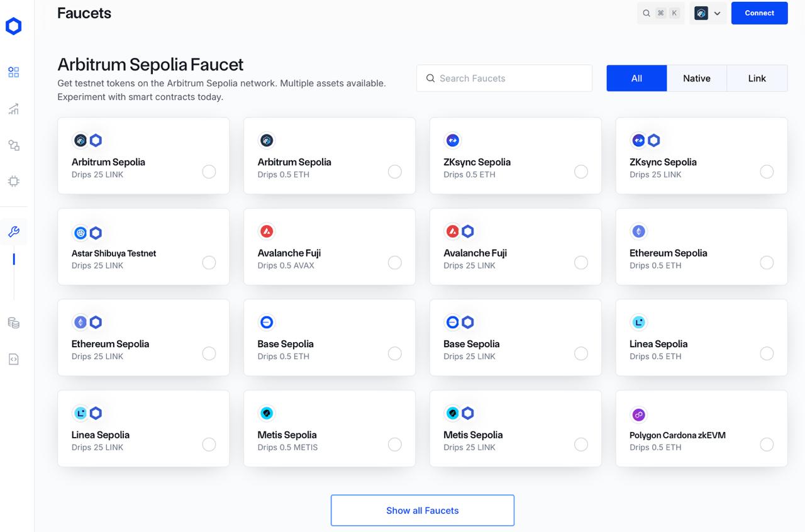Open the chart analytics sidebar icon
This screenshot has width=805, height=532.
(13, 109)
